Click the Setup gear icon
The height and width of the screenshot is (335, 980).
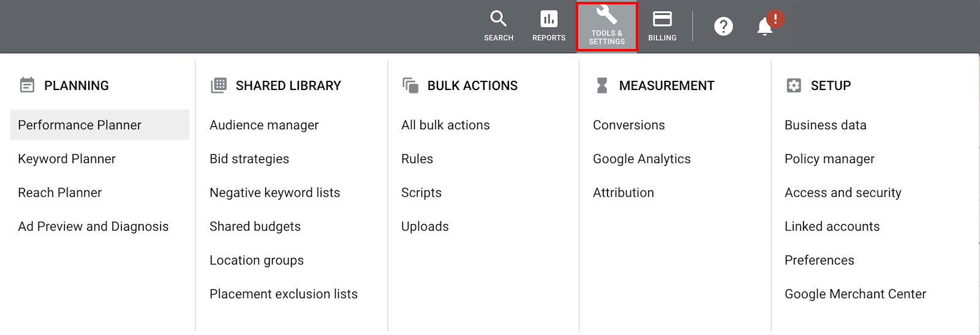[794, 85]
